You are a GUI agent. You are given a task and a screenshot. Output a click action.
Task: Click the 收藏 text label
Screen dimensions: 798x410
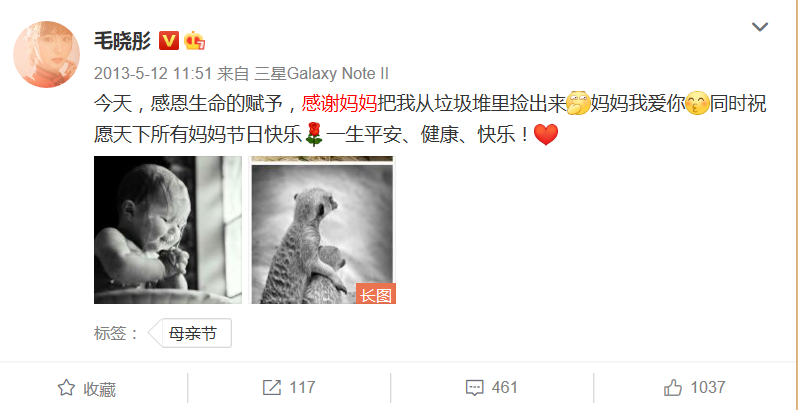100,389
